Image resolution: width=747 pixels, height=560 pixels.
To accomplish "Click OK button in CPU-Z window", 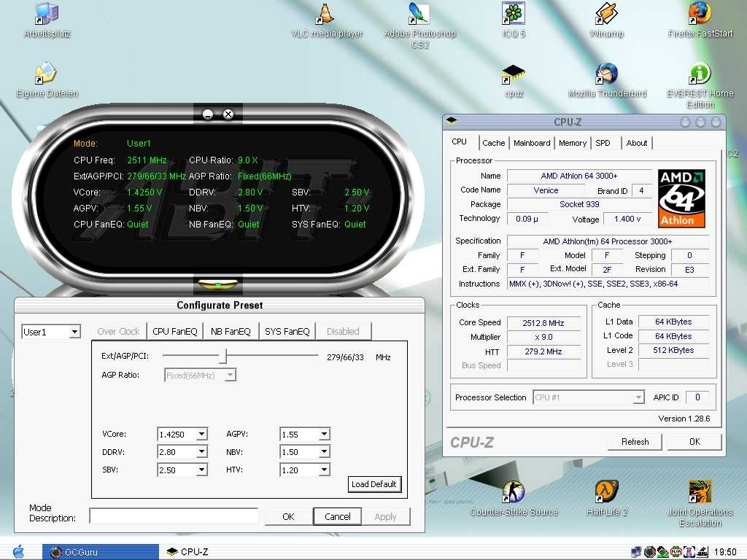I will [x=694, y=442].
